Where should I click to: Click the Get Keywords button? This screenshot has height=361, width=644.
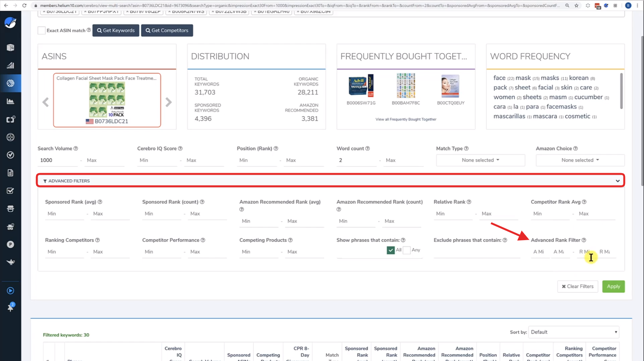[116, 31]
